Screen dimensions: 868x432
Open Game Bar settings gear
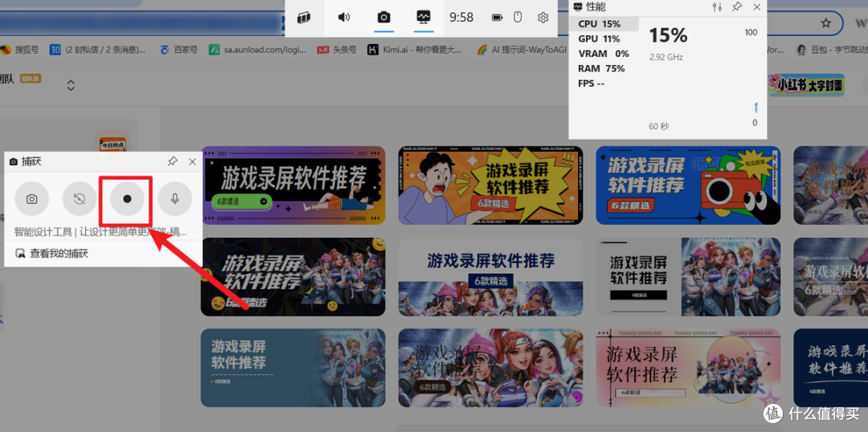click(543, 17)
